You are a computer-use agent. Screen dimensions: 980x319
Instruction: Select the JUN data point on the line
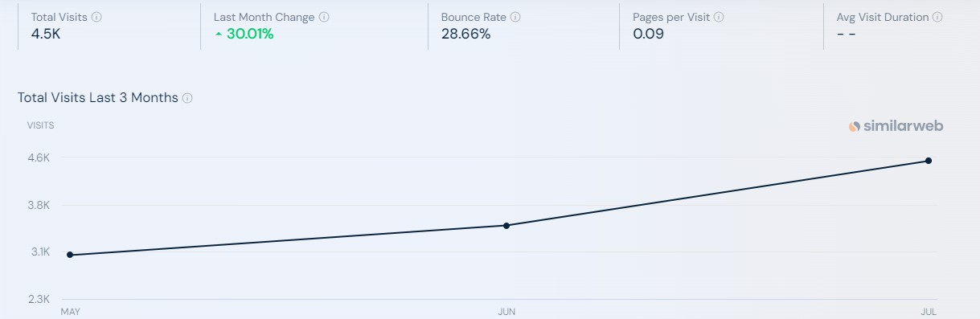pos(506,226)
